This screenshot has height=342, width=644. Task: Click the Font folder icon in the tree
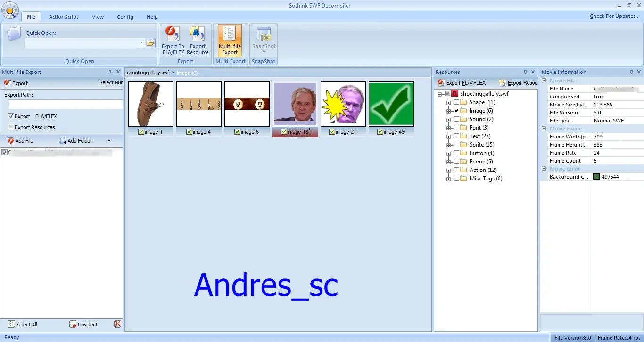(463, 128)
